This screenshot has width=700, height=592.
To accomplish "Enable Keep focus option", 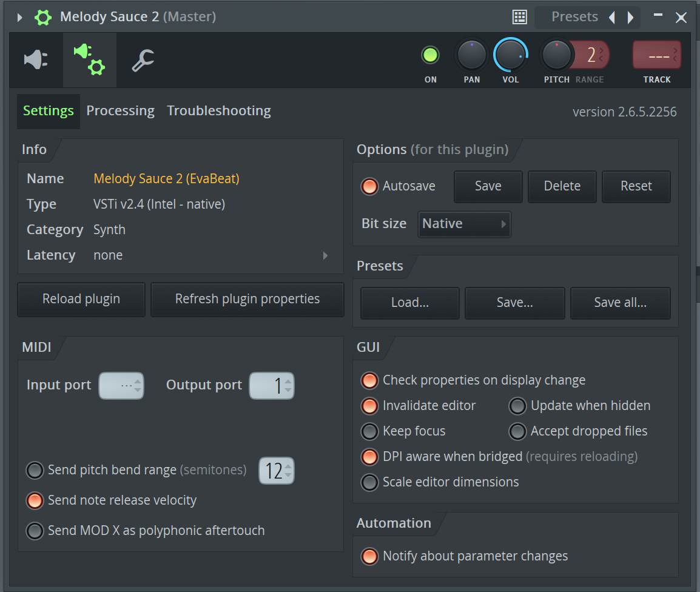I will tap(369, 431).
